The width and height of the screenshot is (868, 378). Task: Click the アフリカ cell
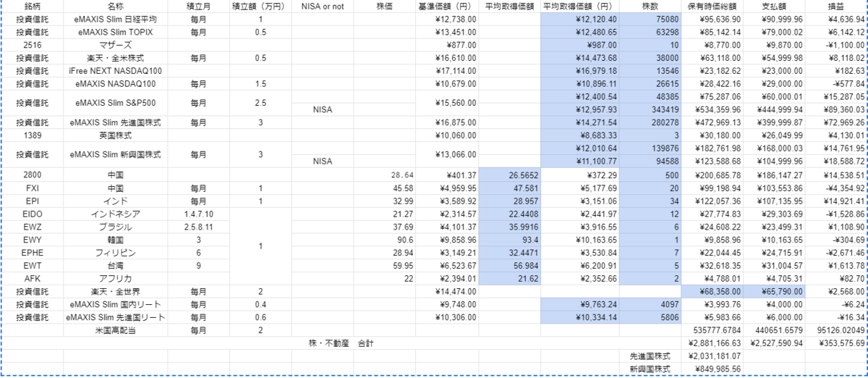(x=116, y=279)
